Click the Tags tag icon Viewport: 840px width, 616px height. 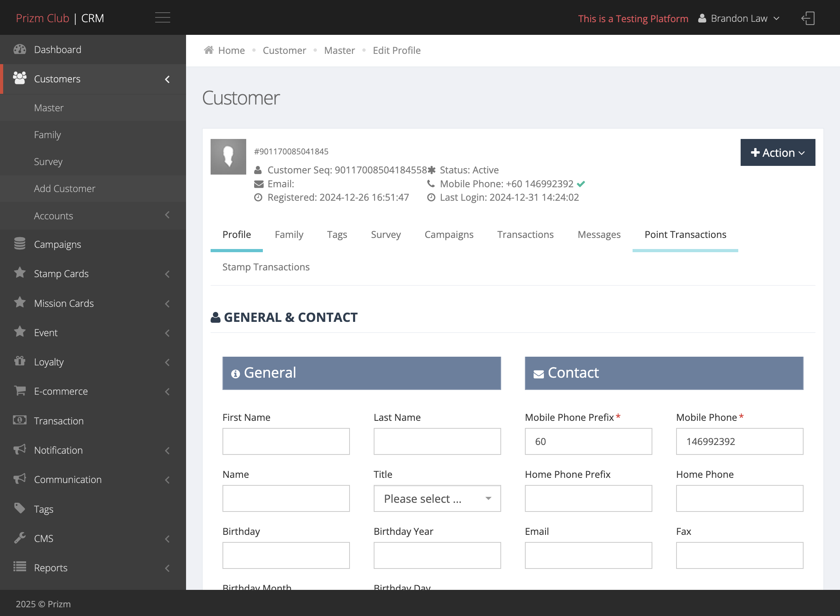[x=20, y=508]
